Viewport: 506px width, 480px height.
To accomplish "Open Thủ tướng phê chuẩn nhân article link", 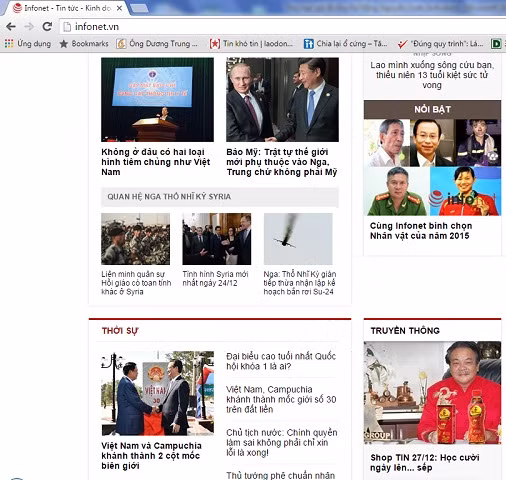I will pos(281,475).
